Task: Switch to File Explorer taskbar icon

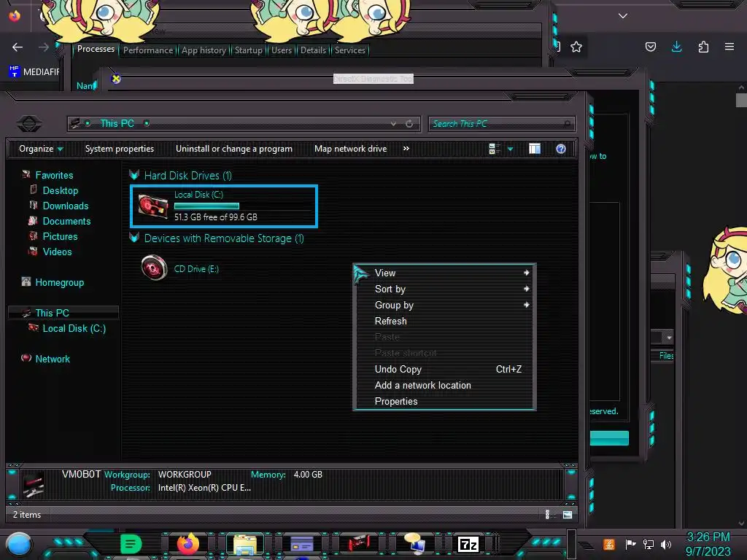Action: click(x=245, y=545)
